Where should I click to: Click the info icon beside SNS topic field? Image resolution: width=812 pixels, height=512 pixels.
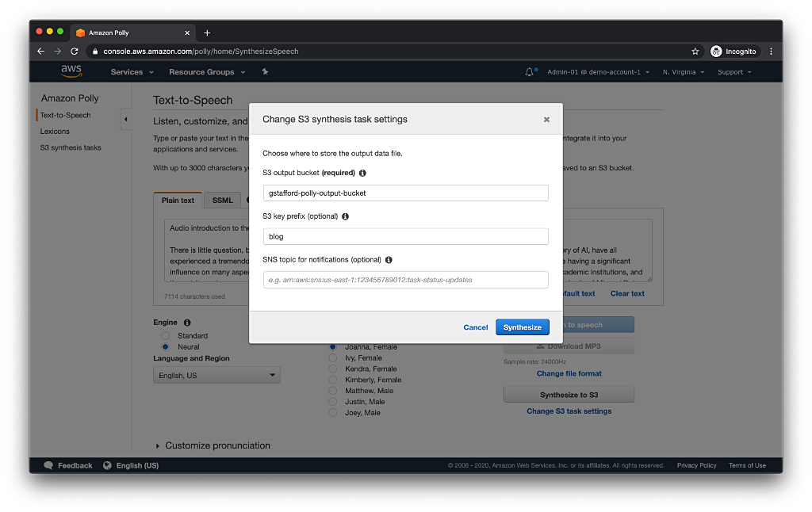(389, 260)
